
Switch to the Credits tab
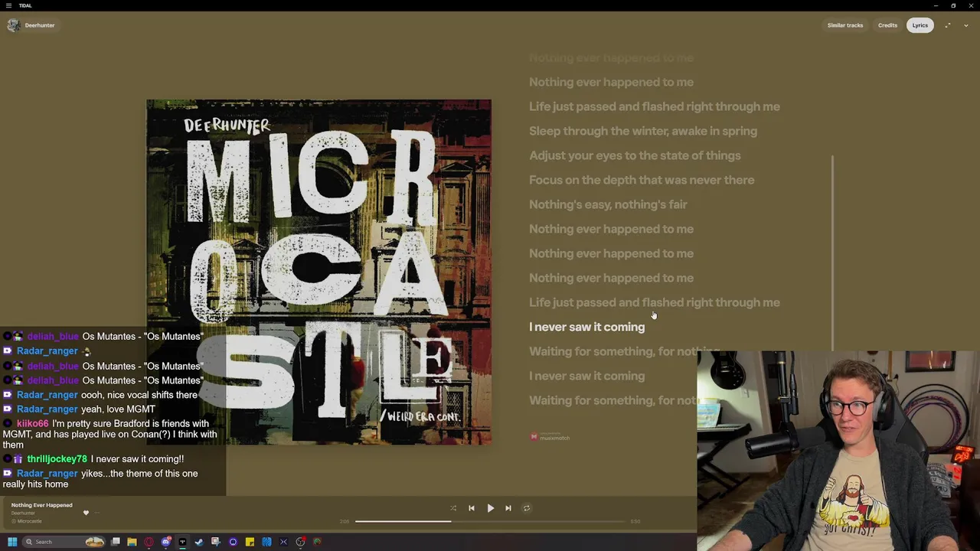887,25
